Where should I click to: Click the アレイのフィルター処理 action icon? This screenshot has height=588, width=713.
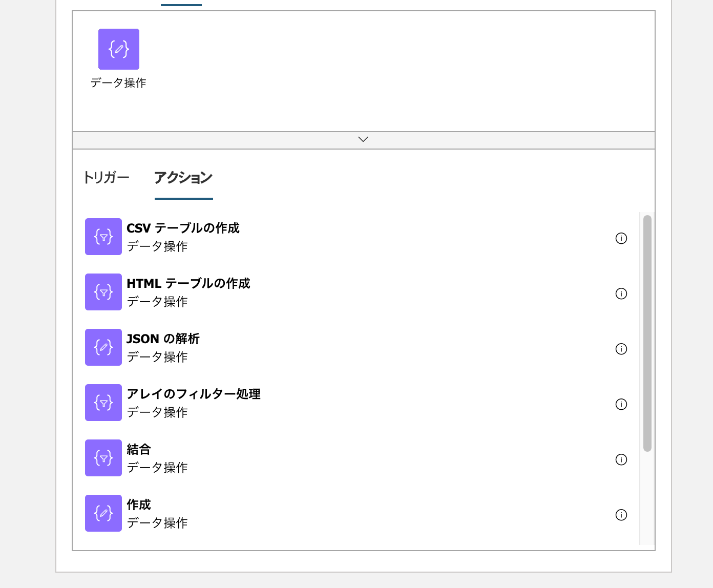(x=103, y=403)
